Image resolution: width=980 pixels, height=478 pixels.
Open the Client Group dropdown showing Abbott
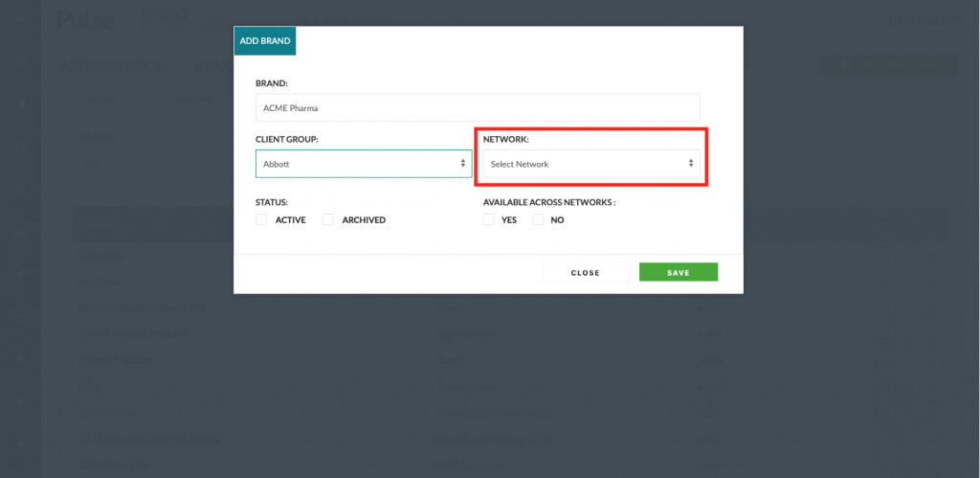pyautogui.click(x=364, y=164)
